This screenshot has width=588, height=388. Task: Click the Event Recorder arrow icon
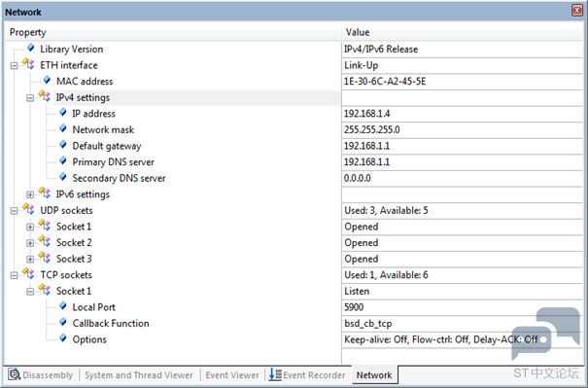coord(275,374)
